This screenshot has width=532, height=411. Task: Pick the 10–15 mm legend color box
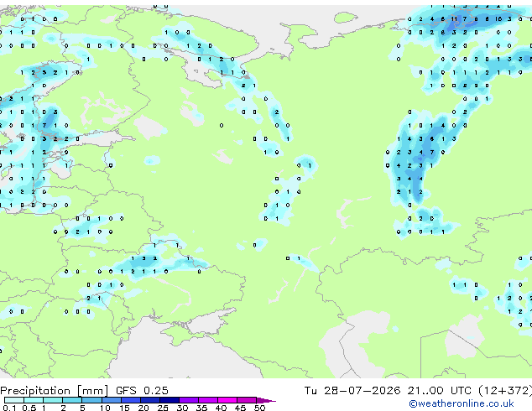point(111,400)
